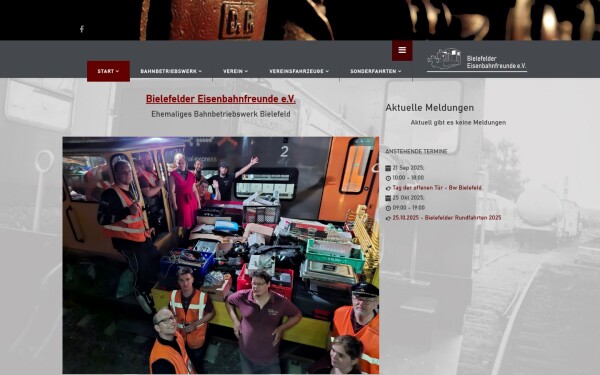Click calendar icon beside 21 Sep 2025
Viewport: 600px width, 375px height.
[388, 168]
